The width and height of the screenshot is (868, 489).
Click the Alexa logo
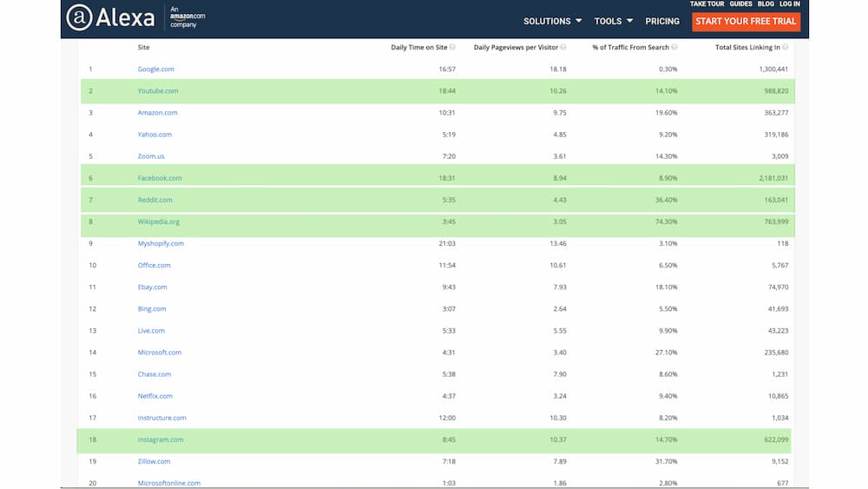[111, 17]
